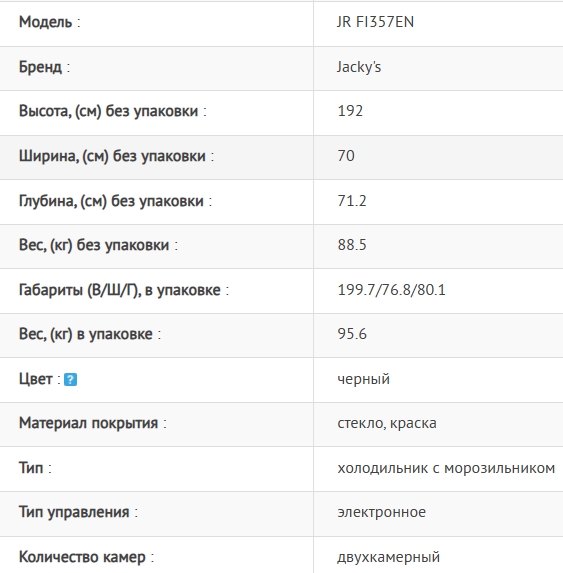563x573 pixels.
Task: Click the packaged weight value 95.6
Action: (352, 334)
